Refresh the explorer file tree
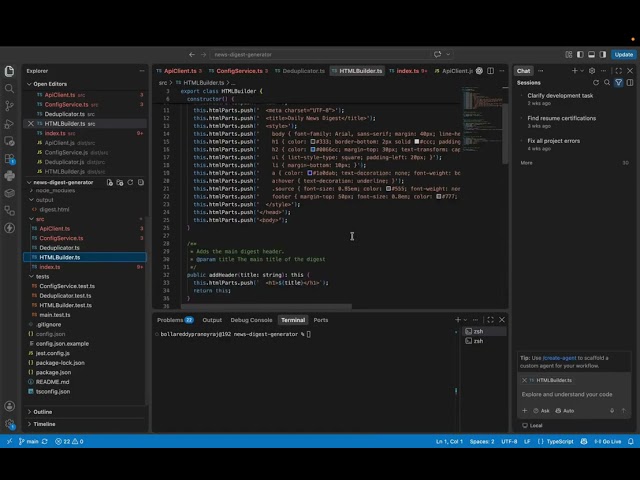The width and height of the screenshot is (640, 480). coord(130,182)
